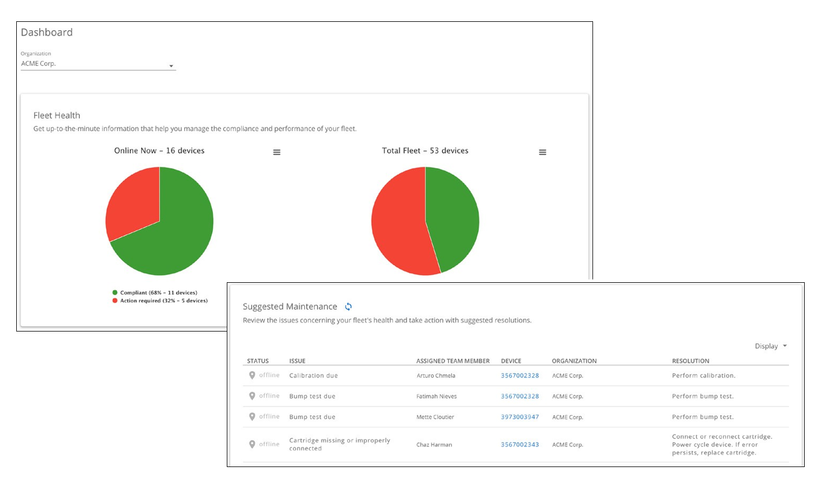Image resolution: width=840 pixels, height=504 pixels.
Task: Click the Dashboard heading
Action: (x=46, y=32)
